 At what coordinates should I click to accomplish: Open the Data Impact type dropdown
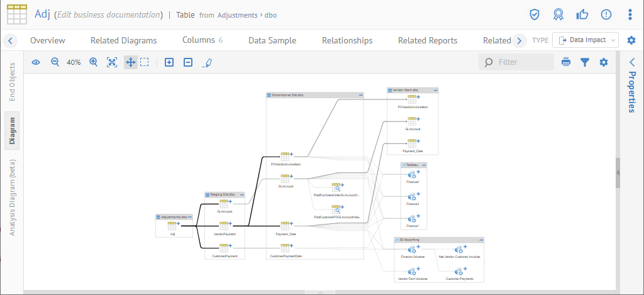[x=585, y=40]
